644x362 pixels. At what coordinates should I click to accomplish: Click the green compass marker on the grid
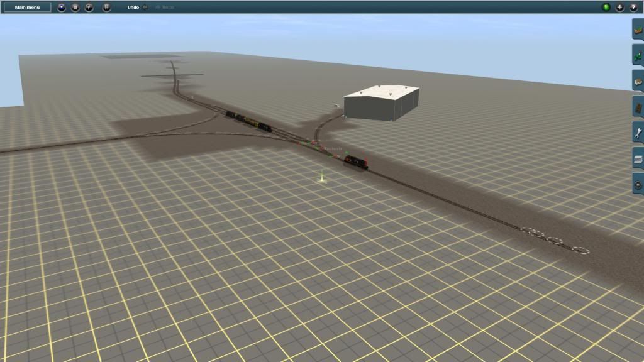321,178
